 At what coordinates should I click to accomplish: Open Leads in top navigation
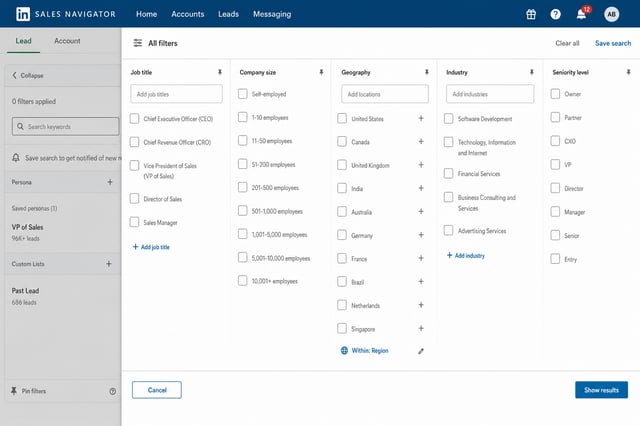tap(229, 14)
